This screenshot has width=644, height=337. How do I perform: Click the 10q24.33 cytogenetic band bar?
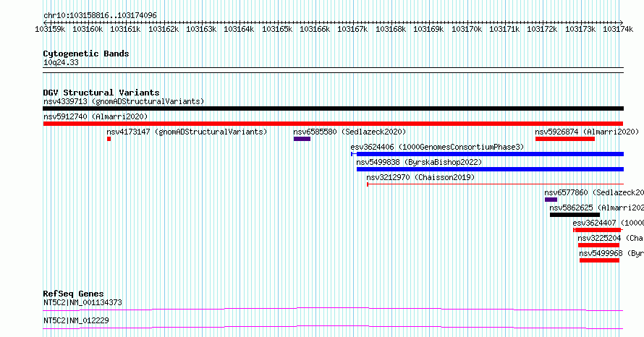pyautogui.click(x=333, y=70)
